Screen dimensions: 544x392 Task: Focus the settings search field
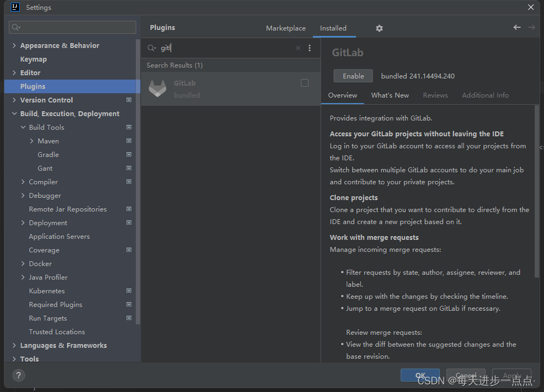[72, 27]
